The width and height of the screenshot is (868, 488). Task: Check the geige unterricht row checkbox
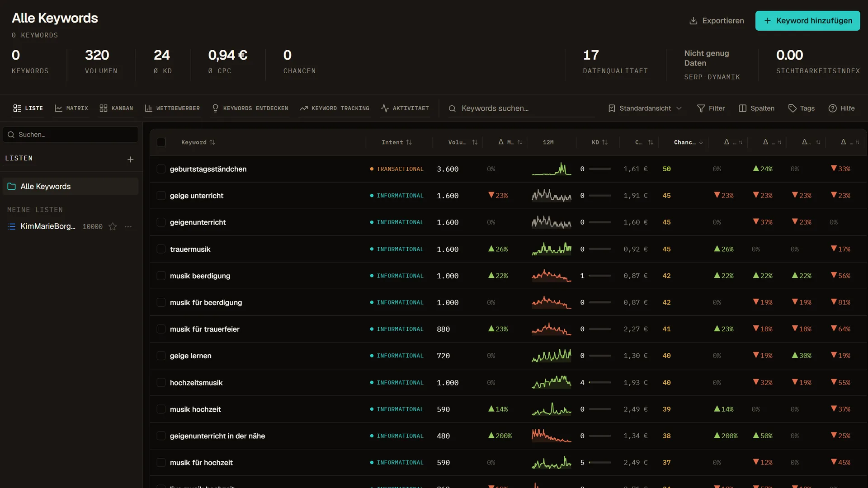[161, 196]
